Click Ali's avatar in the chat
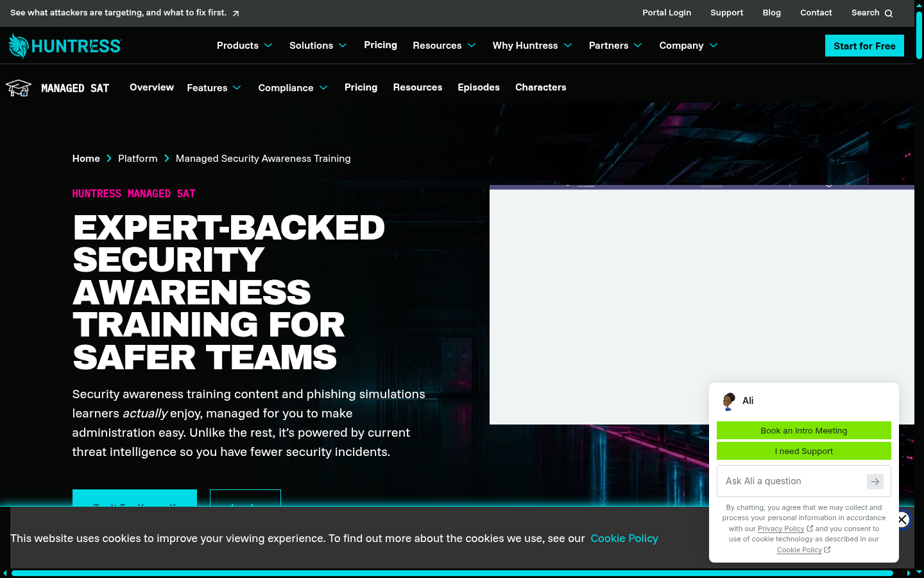Image resolution: width=924 pixels, height=578 pixels. 728,401
